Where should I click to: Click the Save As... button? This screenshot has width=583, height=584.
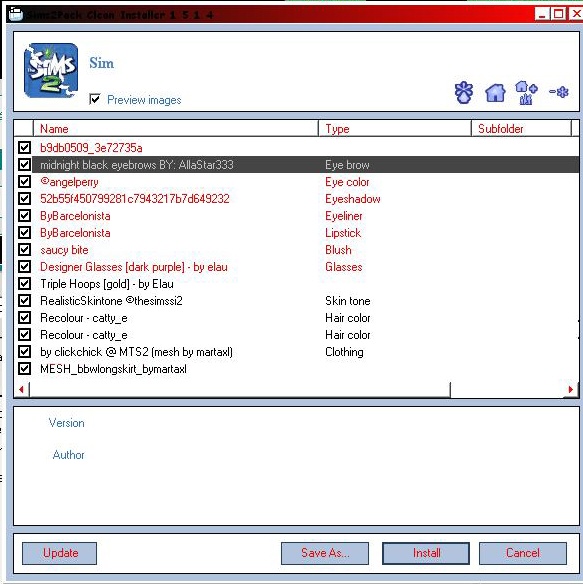tap(325, 553)
